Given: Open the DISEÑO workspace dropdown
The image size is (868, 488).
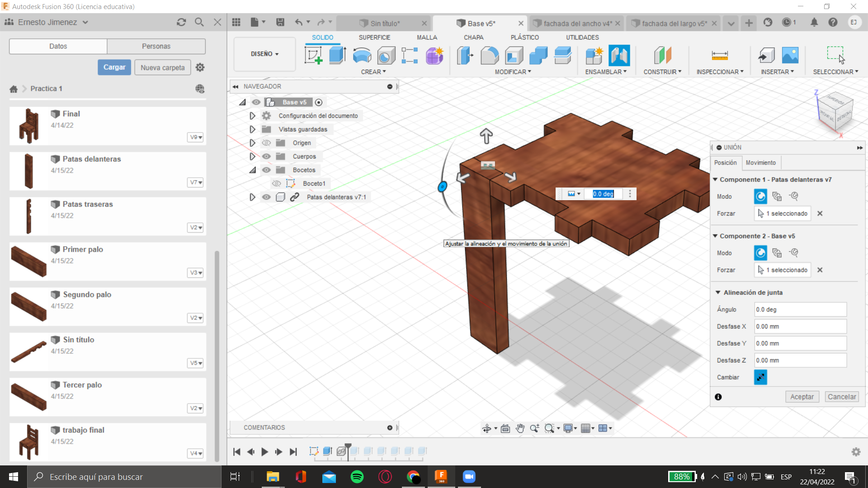Looking at the screenshot, I should click(x=264, y=54).
